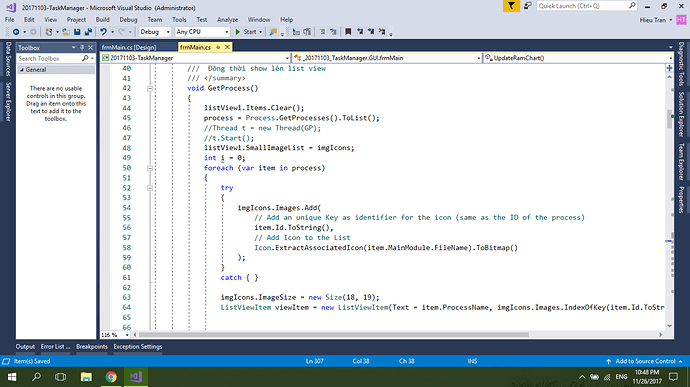This screenshot has height=387, width=690.
Task: Click the Save All toolbar icon
Action: tap(88, 32)
